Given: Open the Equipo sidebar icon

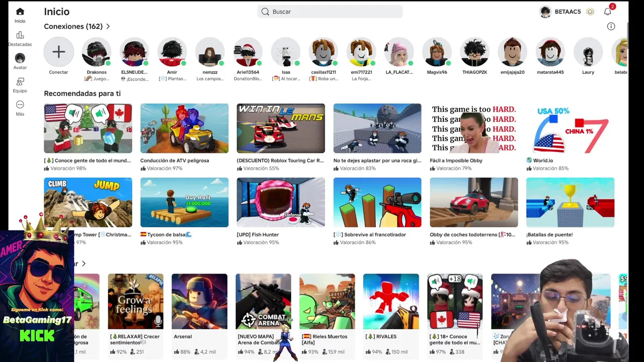Looking at the screenshot, I should (x=20, y=81).
